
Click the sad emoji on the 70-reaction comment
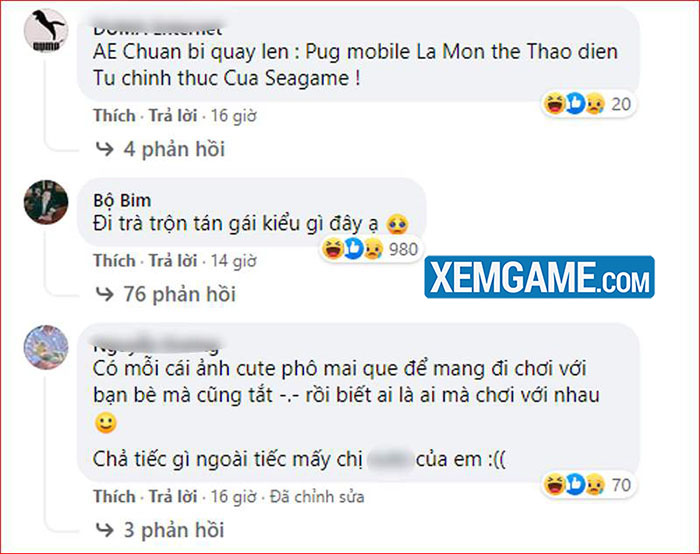(x=595, y=484)
